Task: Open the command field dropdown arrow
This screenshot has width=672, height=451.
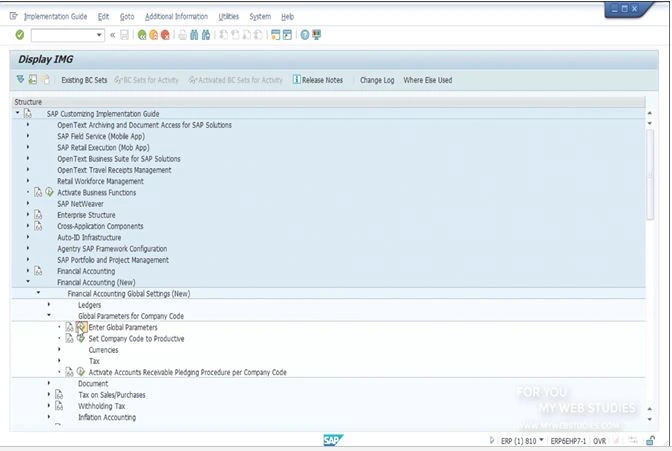Action: (x=99, y=35)
